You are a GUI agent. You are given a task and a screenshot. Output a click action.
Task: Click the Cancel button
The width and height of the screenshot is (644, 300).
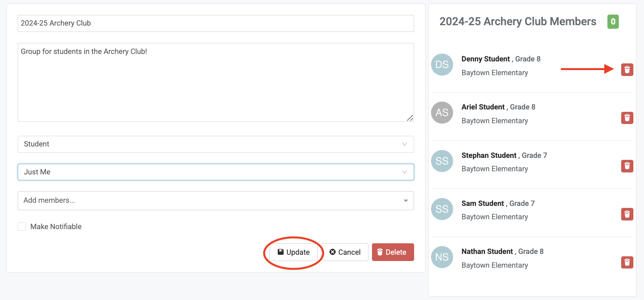[x=345, y=252]
